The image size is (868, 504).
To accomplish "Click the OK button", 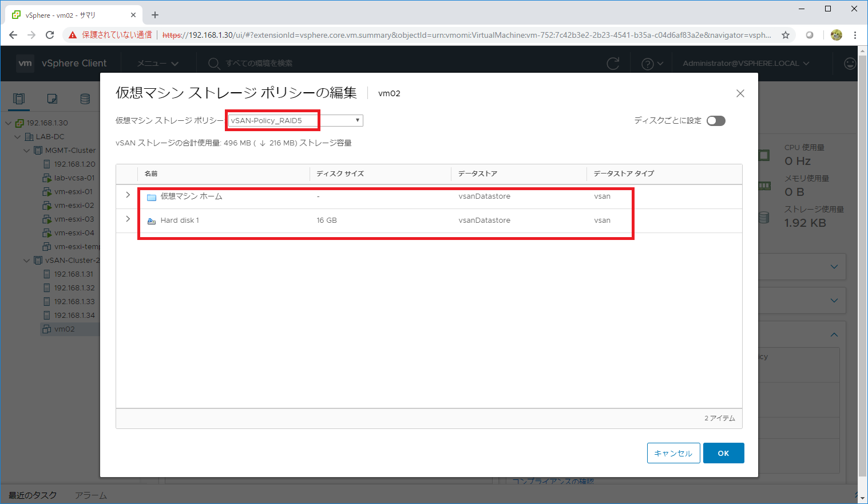I will (723, 453).
